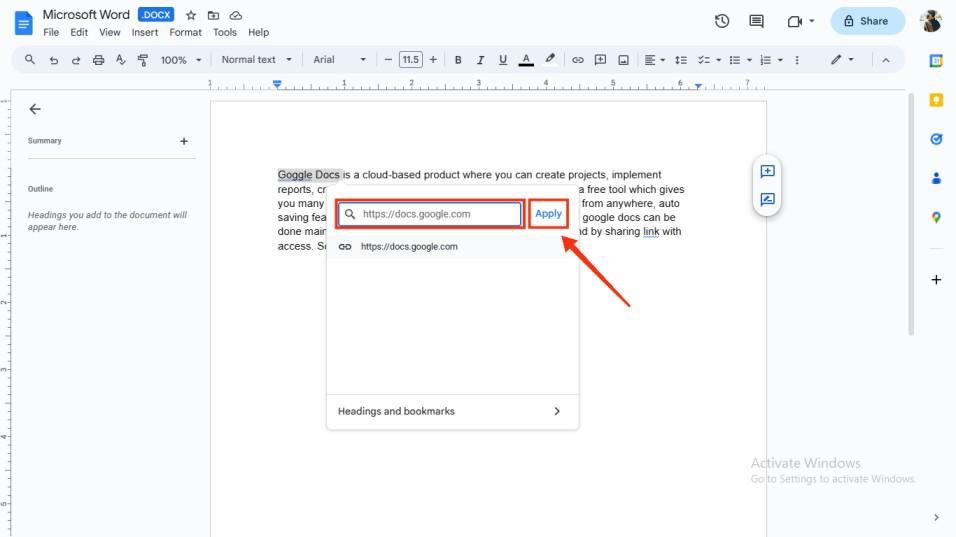
Task: Add comment using the floating margin button
Action: click(x=768, y=171)
